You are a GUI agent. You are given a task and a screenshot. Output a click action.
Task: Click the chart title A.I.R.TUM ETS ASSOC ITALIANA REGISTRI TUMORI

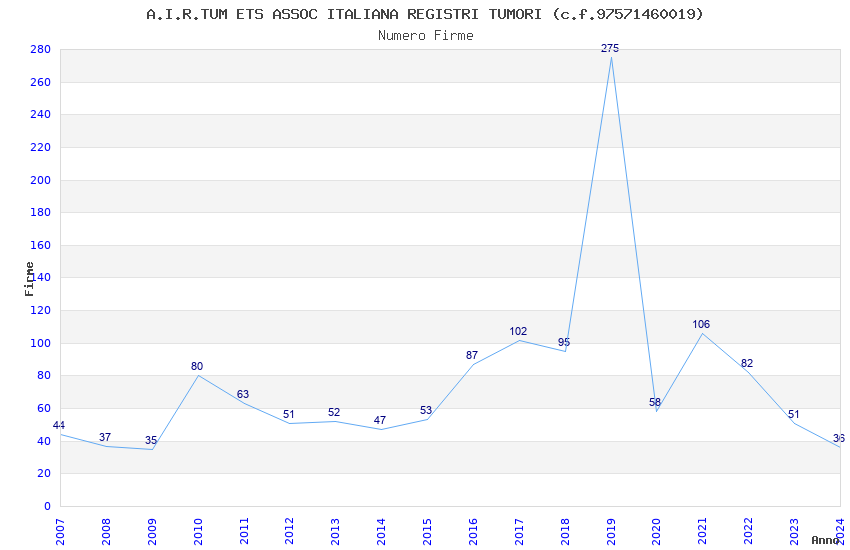pos(424,14)
